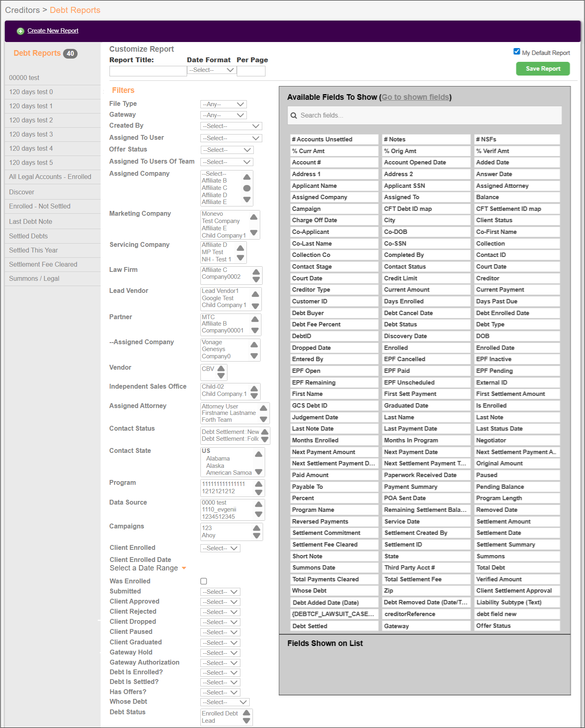Click the Assigned Company list scroll-down arrow
The width and height of the screenshot is (585, 728).
pos(247,200)
